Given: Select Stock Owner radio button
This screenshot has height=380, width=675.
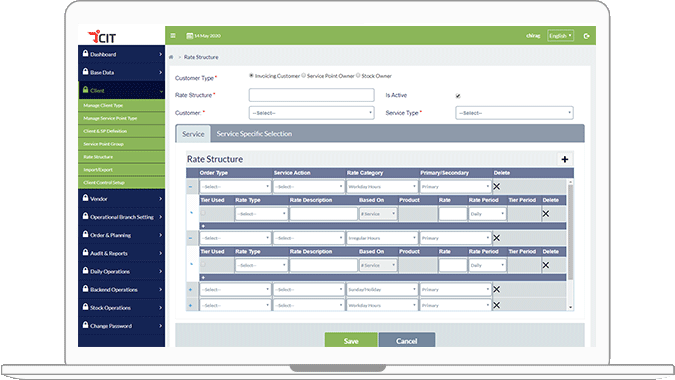Looking at the screenshot, I should 358,76.
